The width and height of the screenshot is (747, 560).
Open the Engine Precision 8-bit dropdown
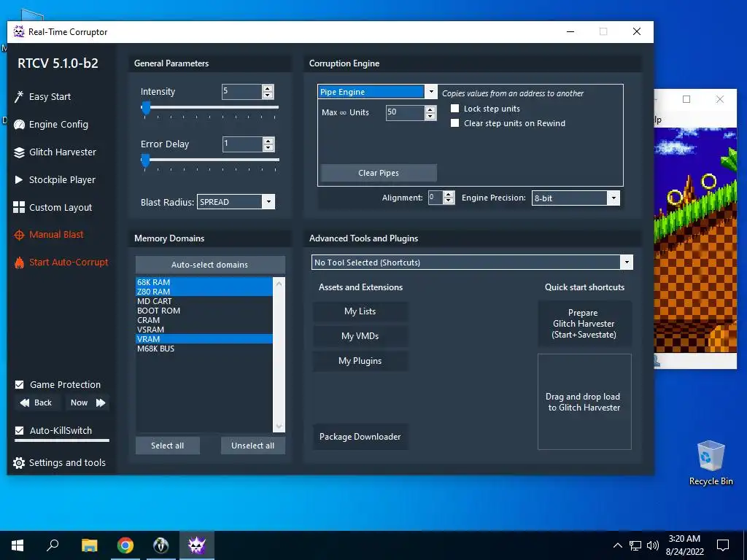click(614, 198)
